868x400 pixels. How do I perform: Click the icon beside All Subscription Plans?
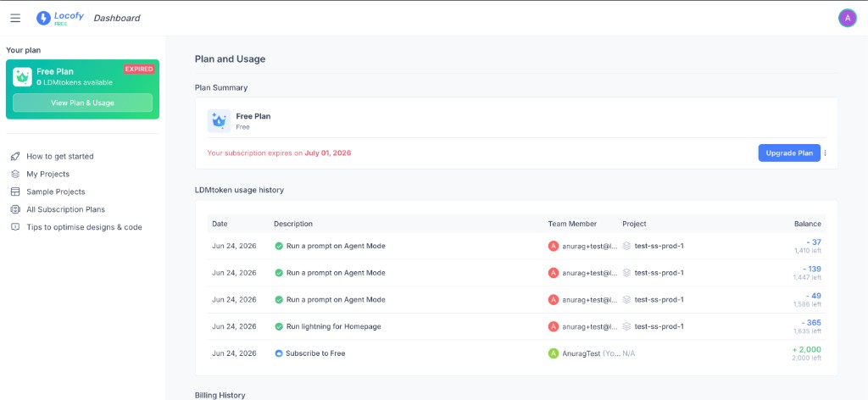[x=15, y=209]
